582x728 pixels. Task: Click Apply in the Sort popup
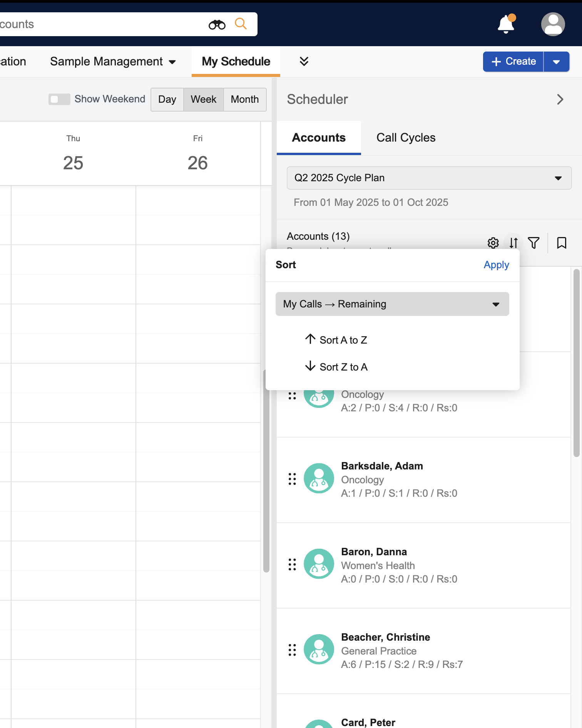[x=496, y=265]
